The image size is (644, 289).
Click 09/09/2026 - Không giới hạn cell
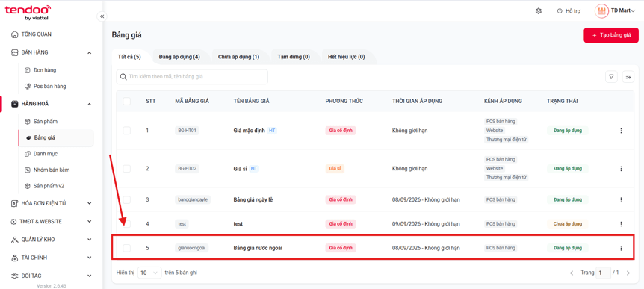[x=426, y=224]
